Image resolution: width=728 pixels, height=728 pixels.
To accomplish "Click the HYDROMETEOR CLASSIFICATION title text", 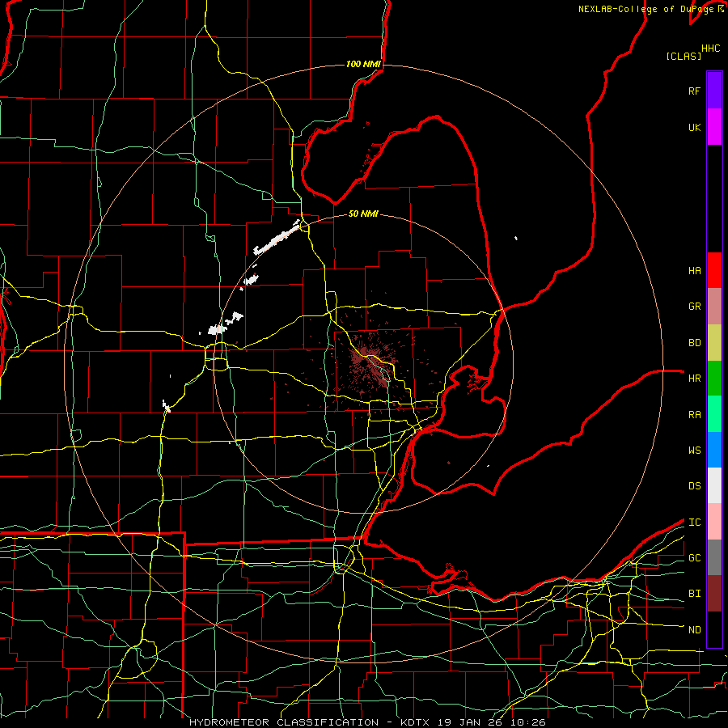I will point(284,722).
